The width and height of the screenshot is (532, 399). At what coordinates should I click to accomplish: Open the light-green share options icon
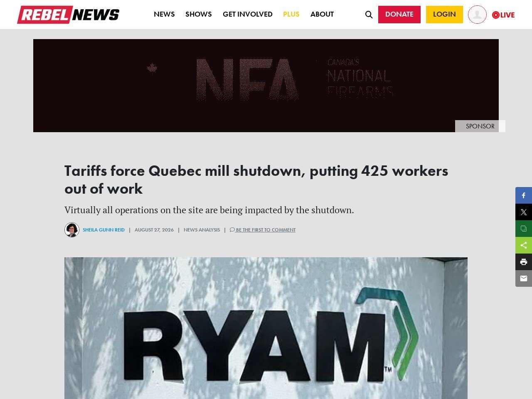tap(524, 245)
